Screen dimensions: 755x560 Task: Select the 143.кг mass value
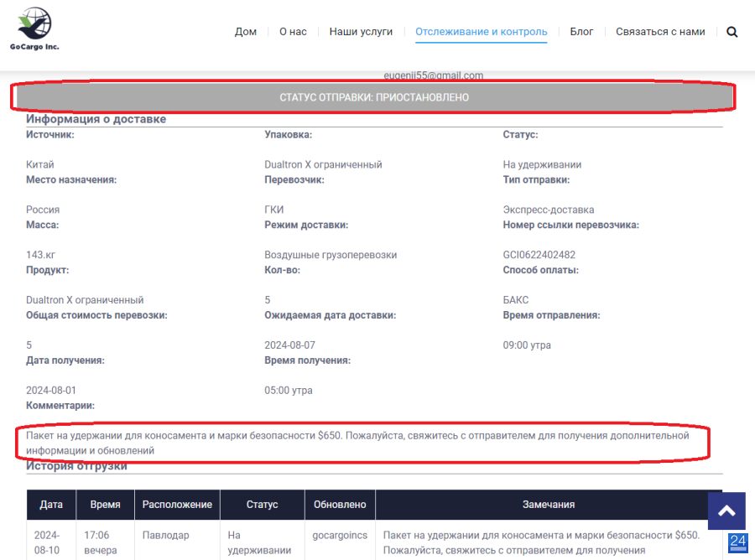pos(40,255)
